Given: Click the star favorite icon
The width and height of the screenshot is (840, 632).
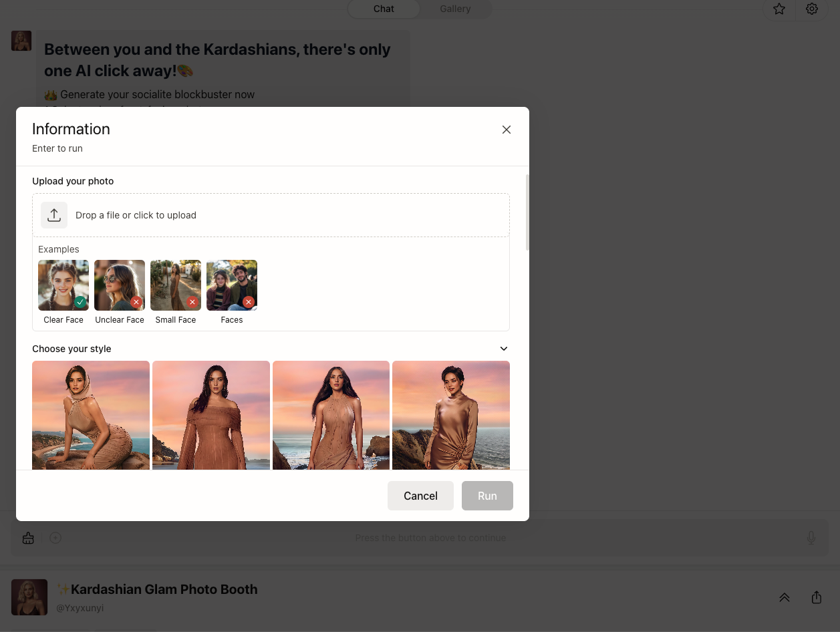Looking at the screenshot, I should [779, 9].
